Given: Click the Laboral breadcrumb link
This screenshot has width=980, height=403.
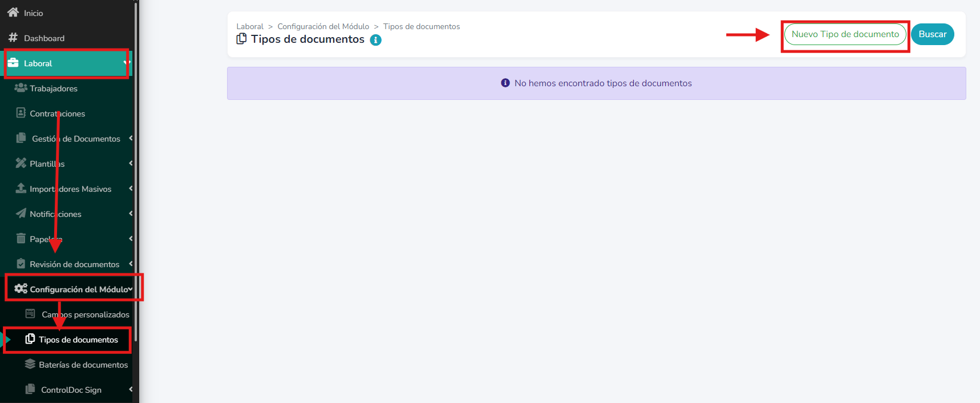Looking at the screenshot, I should pyautogui.click(x=250, y=26).
